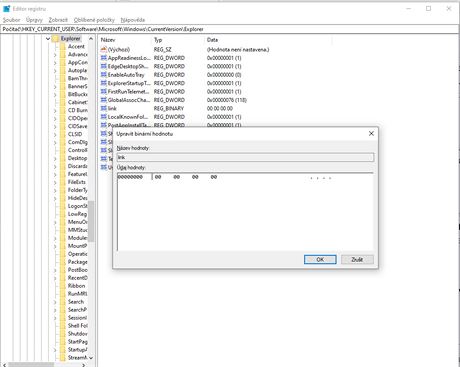Expand the AutoplayHandlers key node
The width and height of the screenshot is (460, 367).
tap(55, 71)
